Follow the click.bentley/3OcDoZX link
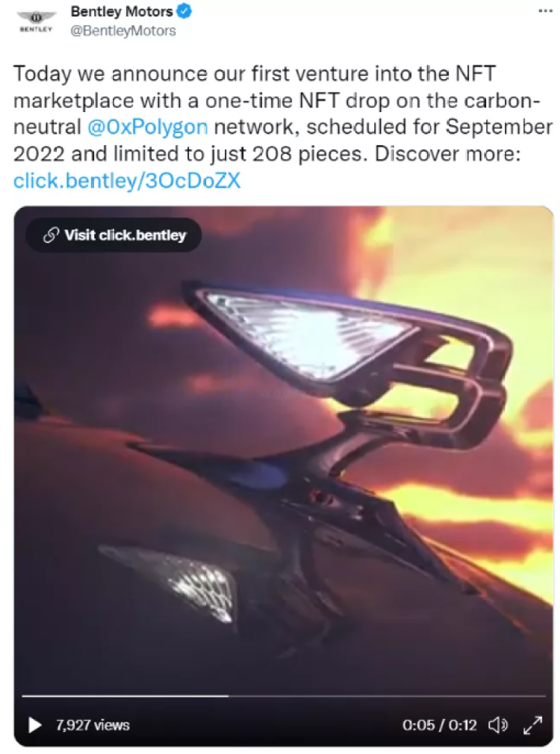The image size is (560, 754). [127, 181]
